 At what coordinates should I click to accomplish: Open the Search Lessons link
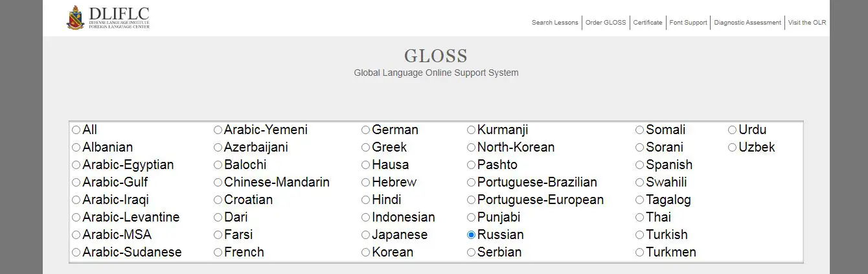pyautogui.click(x=554, y=23)
